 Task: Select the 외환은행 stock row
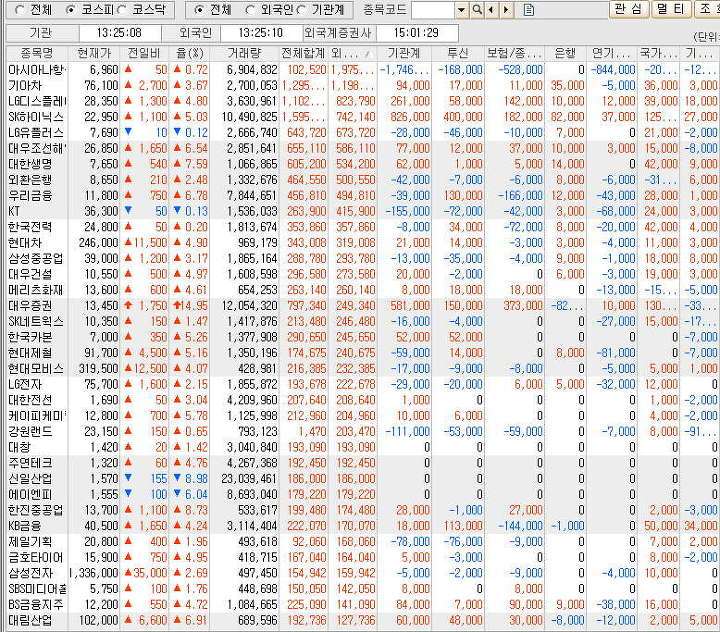pyautogui.click(x=363, y=180)
